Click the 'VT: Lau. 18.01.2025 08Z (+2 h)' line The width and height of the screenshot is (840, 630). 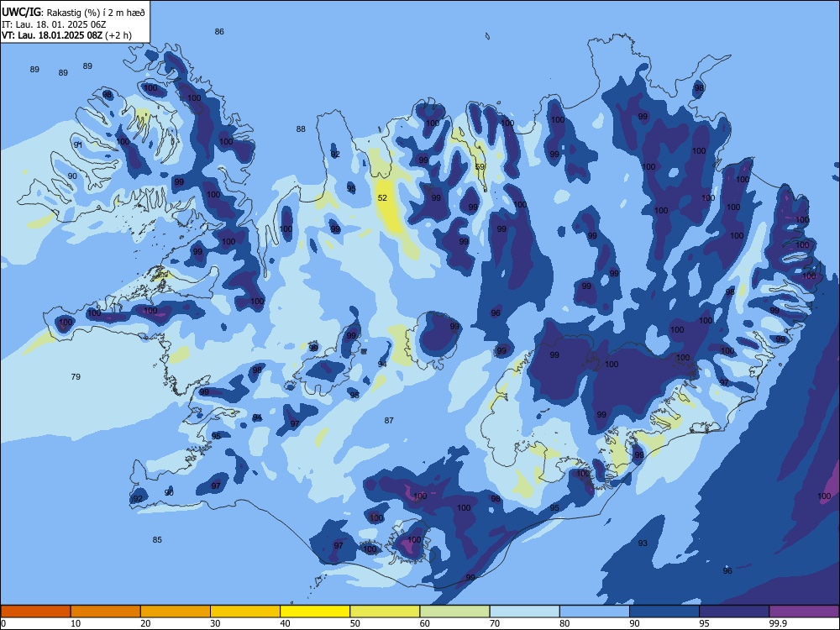pyautogui.click(x=66, y=35)
